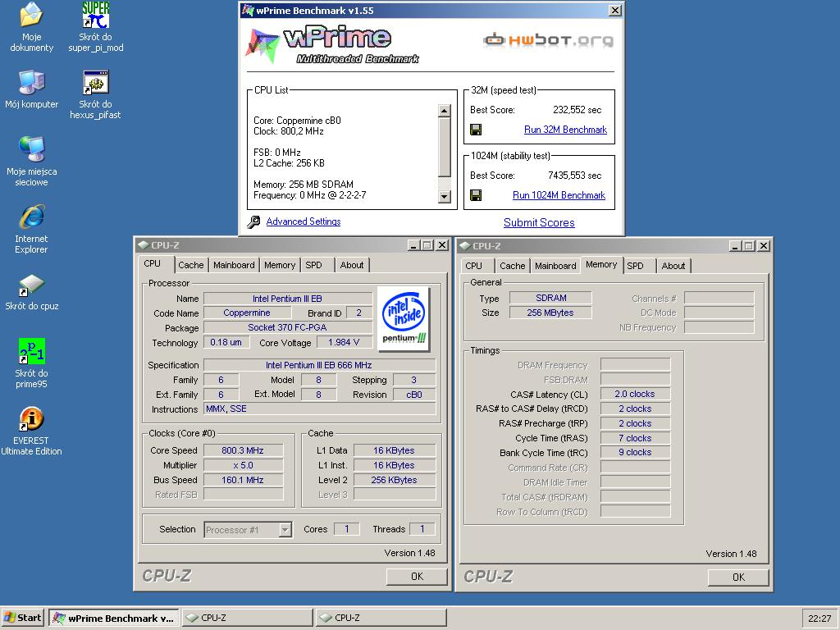Click the taskbar clock showing 22:27
The height and width of the screenshot is (630, 840).
(x=819, y=619)
